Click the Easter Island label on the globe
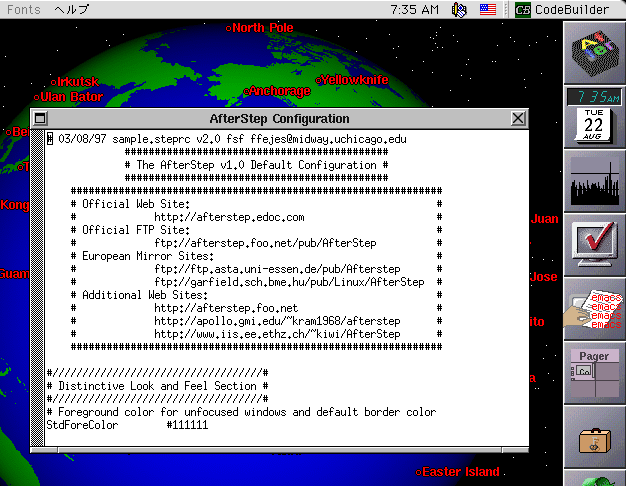 pyautogui.click(x=461, y=472)
